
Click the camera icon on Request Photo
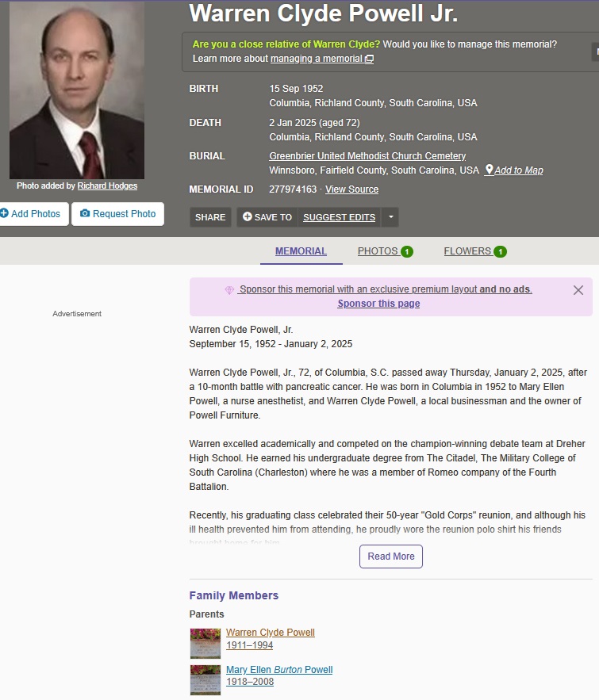tap(85, 213)
